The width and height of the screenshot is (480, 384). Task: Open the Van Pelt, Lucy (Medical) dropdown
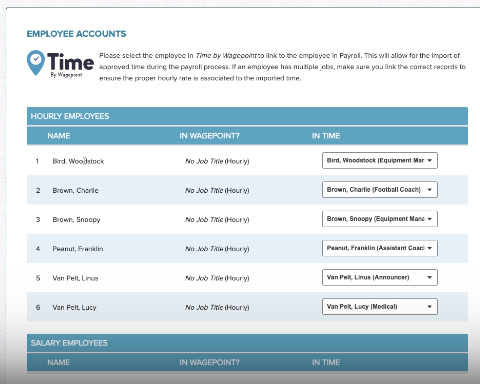point(380,307)
